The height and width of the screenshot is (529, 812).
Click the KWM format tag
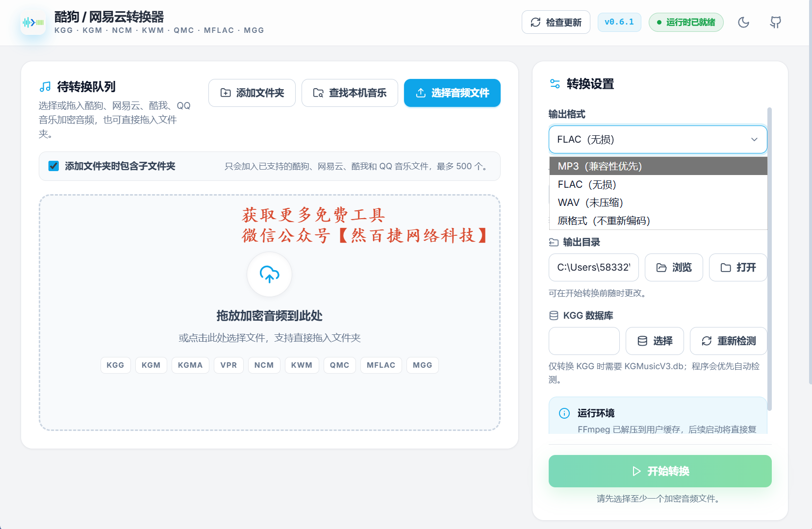[x=302, y=365]
